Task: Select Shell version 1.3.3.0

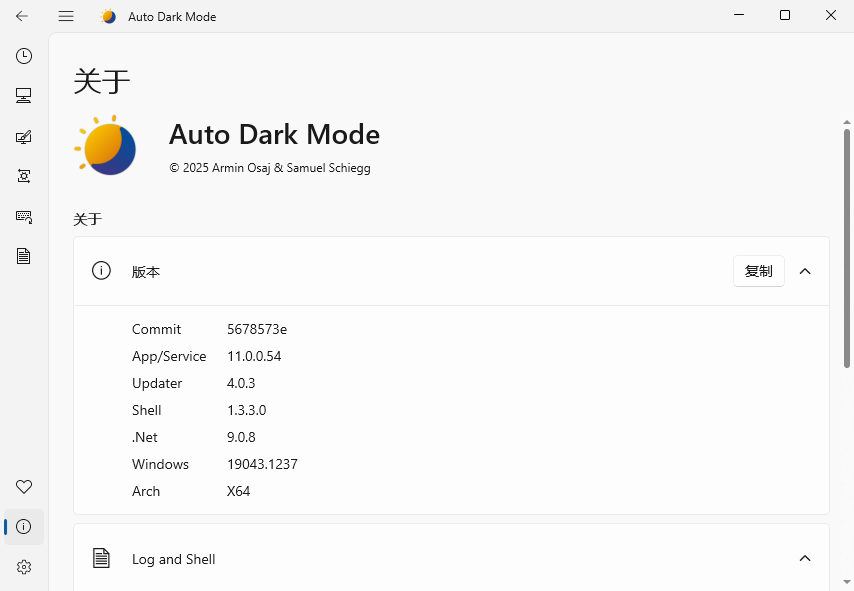Action: click(x=247, y=410)
